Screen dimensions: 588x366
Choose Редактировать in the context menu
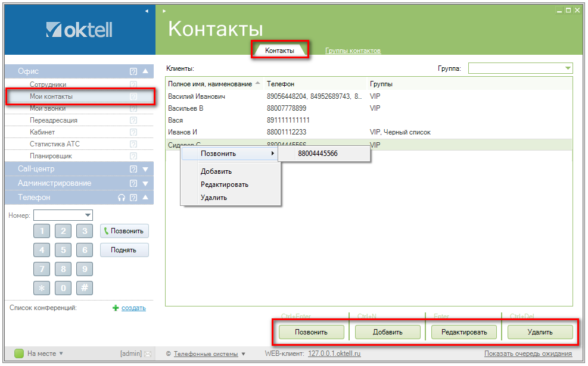(224, 184)
